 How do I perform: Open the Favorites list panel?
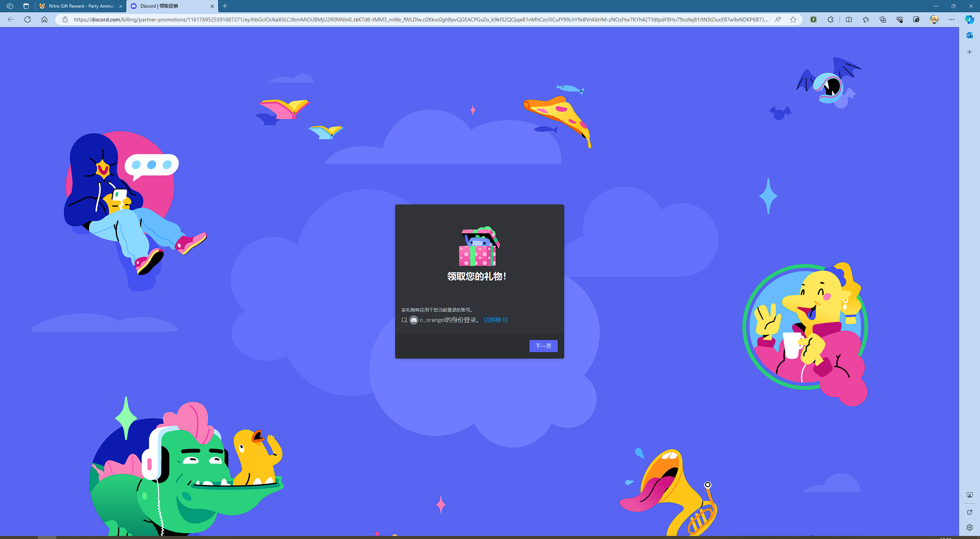pos(866,20)
